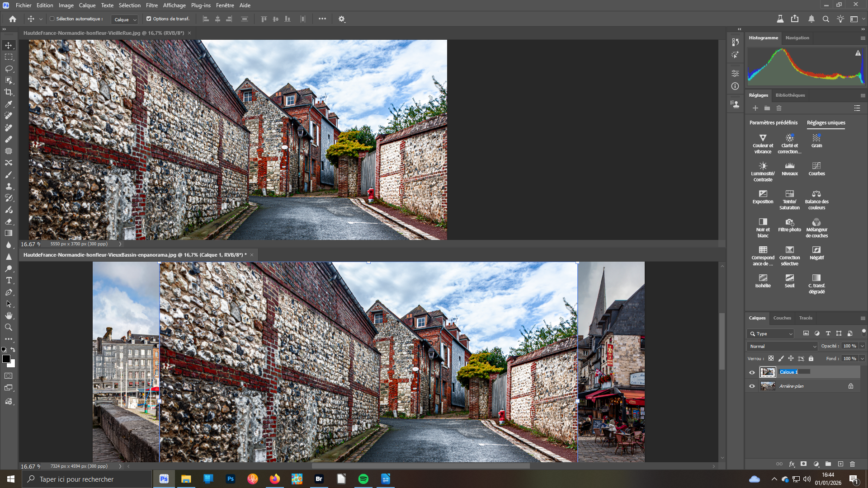This screenshot has width=868, height=488.
Task: Open the Filtre menu
Action: pyautogui.click(x=151, y=5)
